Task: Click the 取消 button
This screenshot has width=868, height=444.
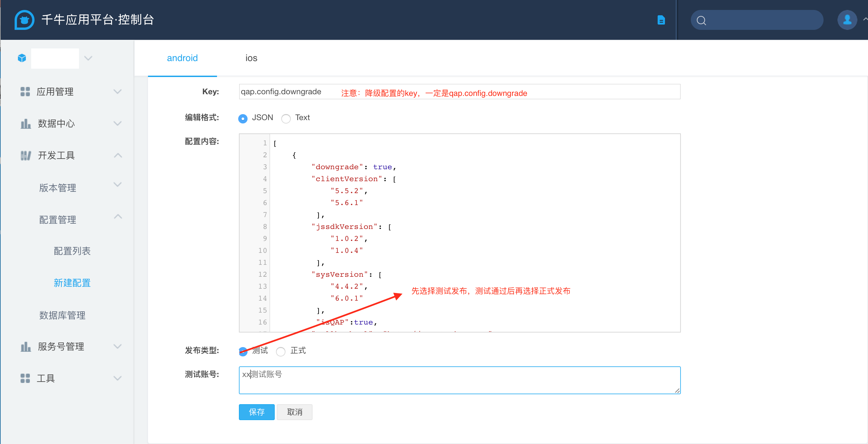Action: (x=295, y=412)
